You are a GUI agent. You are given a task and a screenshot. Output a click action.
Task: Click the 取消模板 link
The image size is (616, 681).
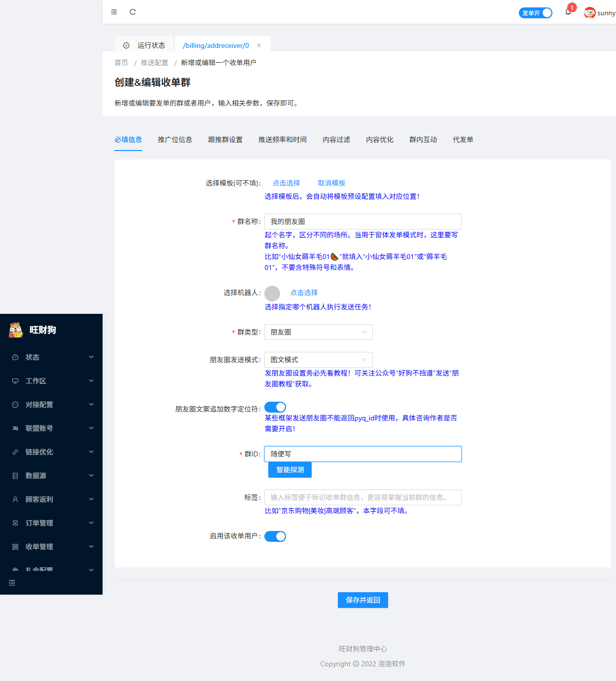(332, 183)
